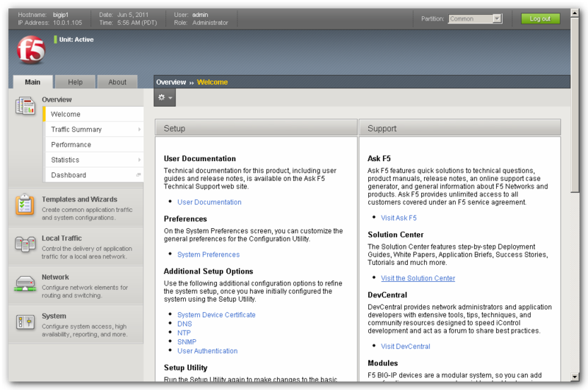Open the DNS setup link

click(x=184, y=324)
